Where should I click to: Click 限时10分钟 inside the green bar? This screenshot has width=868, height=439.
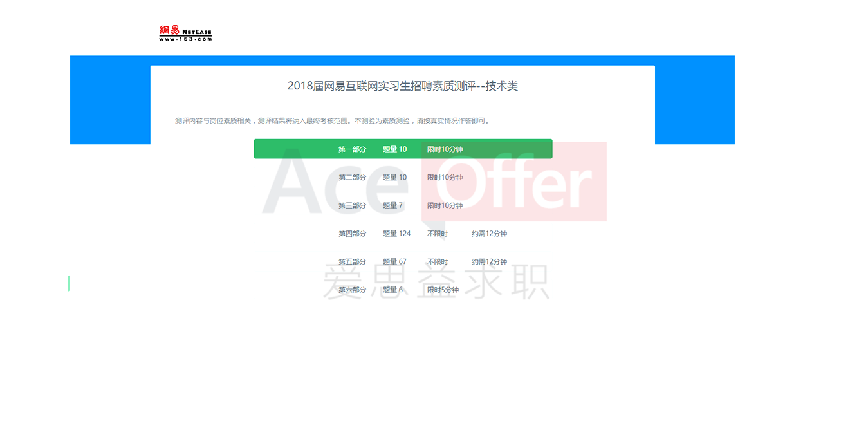click(x=445, y=149)
